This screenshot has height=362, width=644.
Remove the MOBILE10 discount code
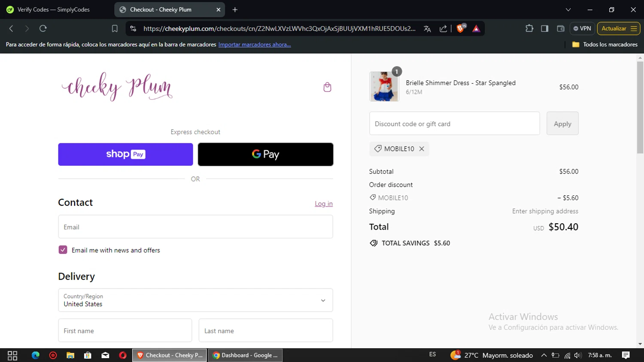(x=422, y=149)
